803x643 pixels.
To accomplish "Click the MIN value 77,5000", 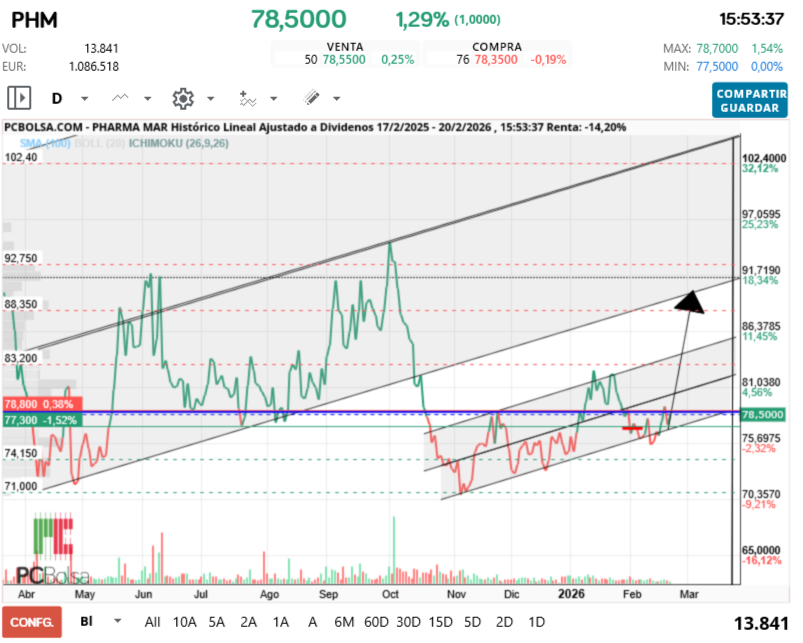I will tap(717, 67).
